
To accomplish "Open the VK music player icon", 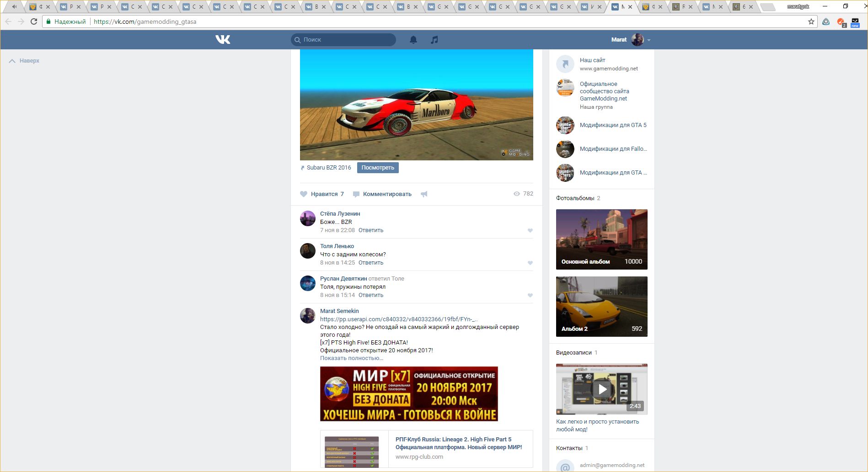I will point(434,40).
